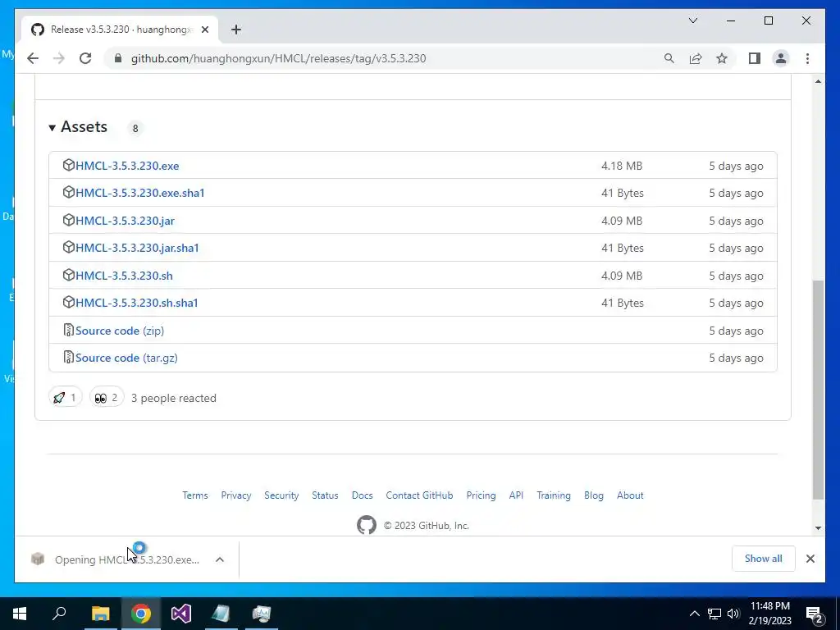Bookmark this page with star

point(722,58)
